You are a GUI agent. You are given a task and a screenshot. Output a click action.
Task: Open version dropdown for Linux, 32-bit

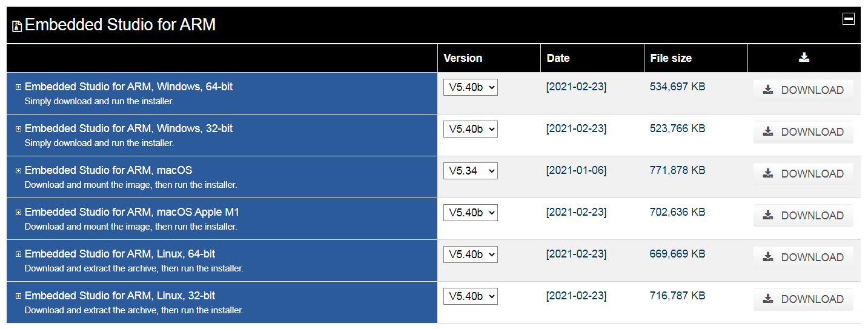[x=470, y=296]
